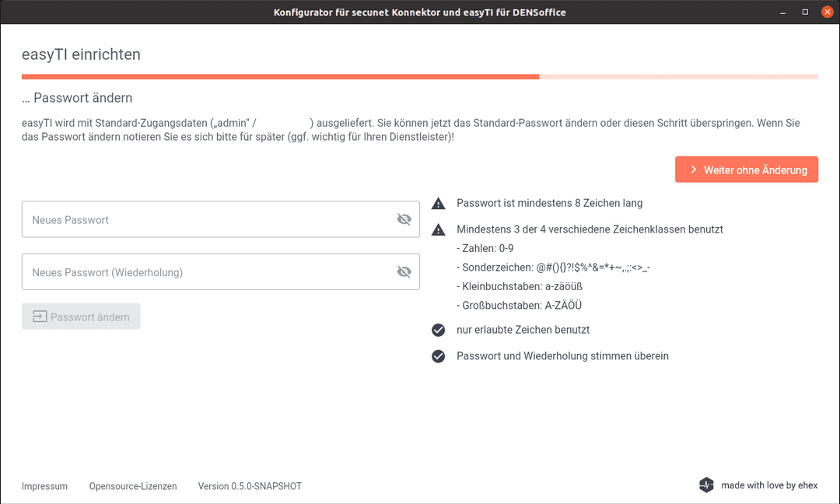Click the Version 0.5.0-SNAPSHOT label
The image size is (840, 504).
click(250, 486)
